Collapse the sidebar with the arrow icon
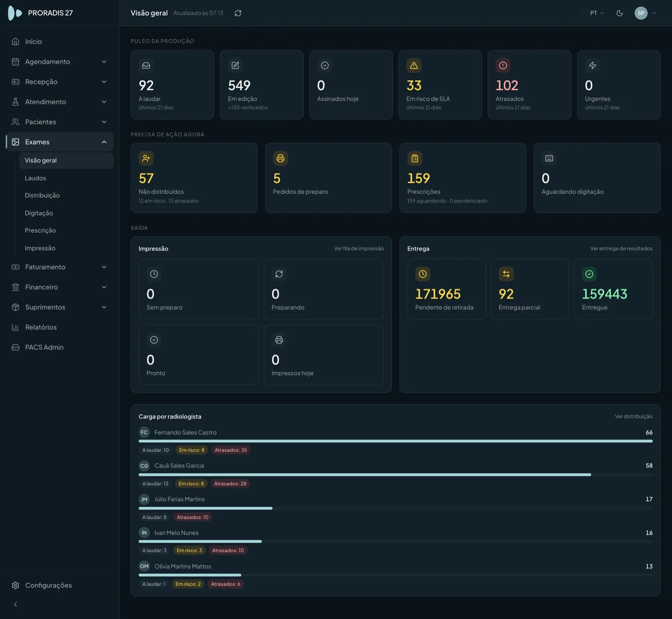Image resolution: width=672 pixels, height=619 pixels. pos(16,604)
